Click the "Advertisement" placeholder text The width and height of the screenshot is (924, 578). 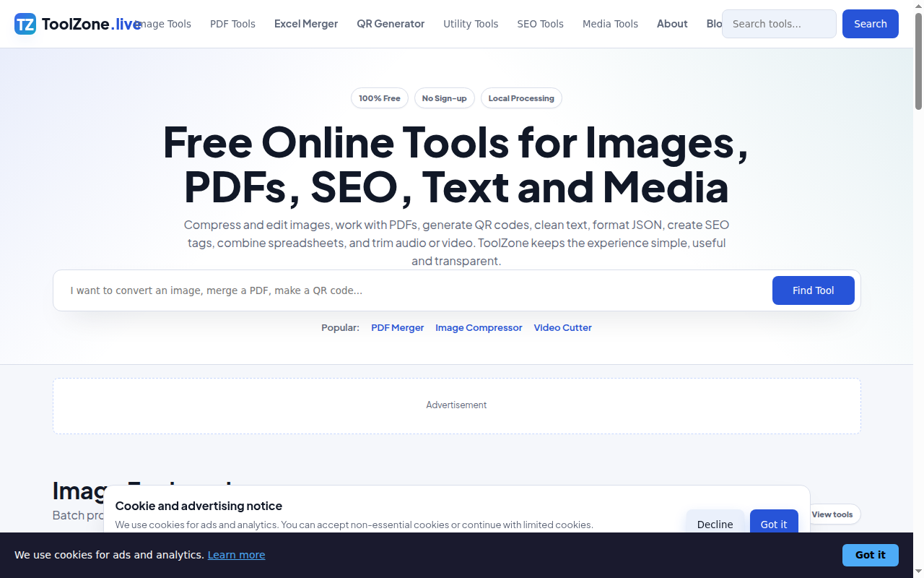coord(456,405)
